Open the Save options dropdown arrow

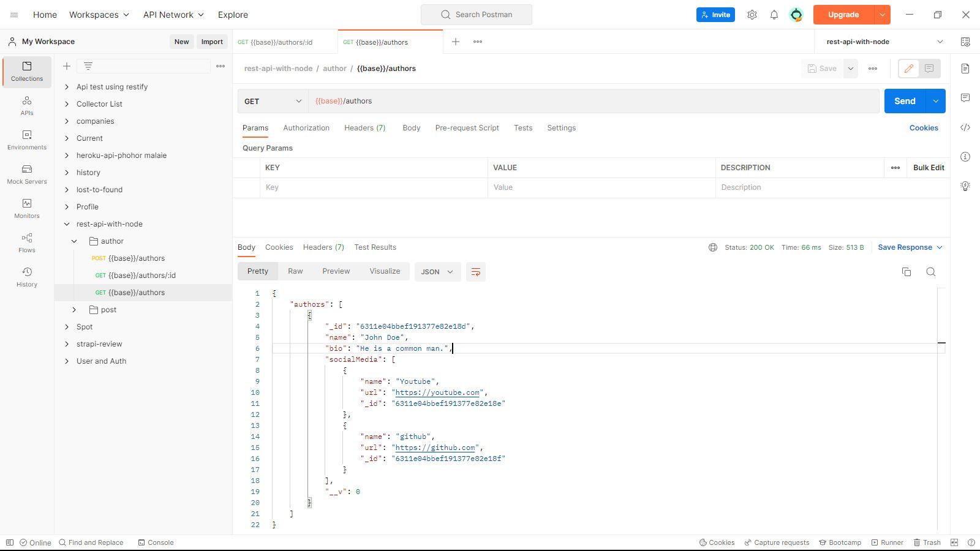(850, 69)
